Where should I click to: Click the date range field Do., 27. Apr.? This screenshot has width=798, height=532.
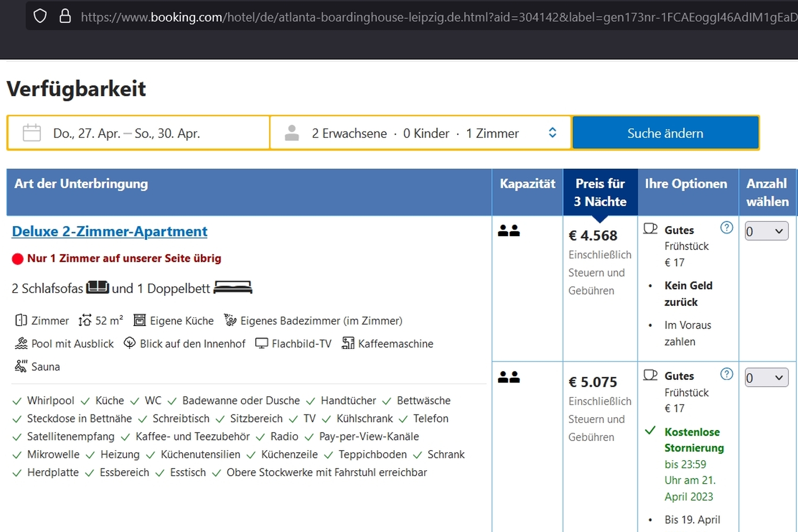click(127, 133)
